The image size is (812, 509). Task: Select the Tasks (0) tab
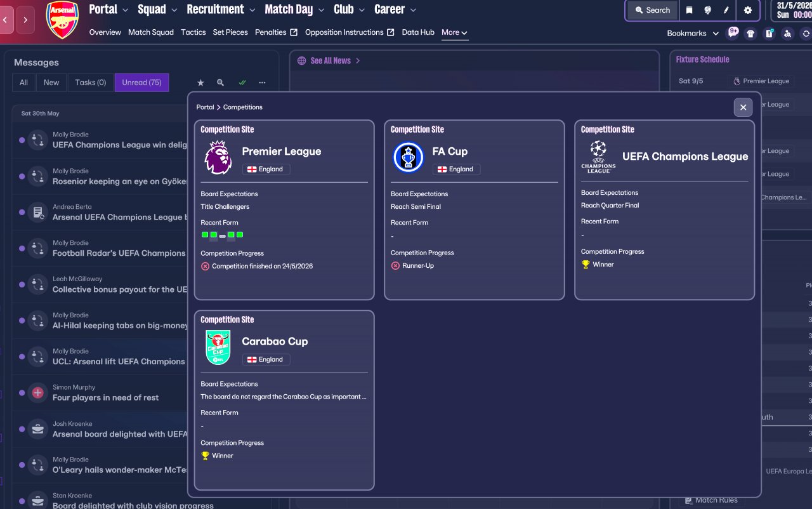pyautogui.click(x=91, y=83)
